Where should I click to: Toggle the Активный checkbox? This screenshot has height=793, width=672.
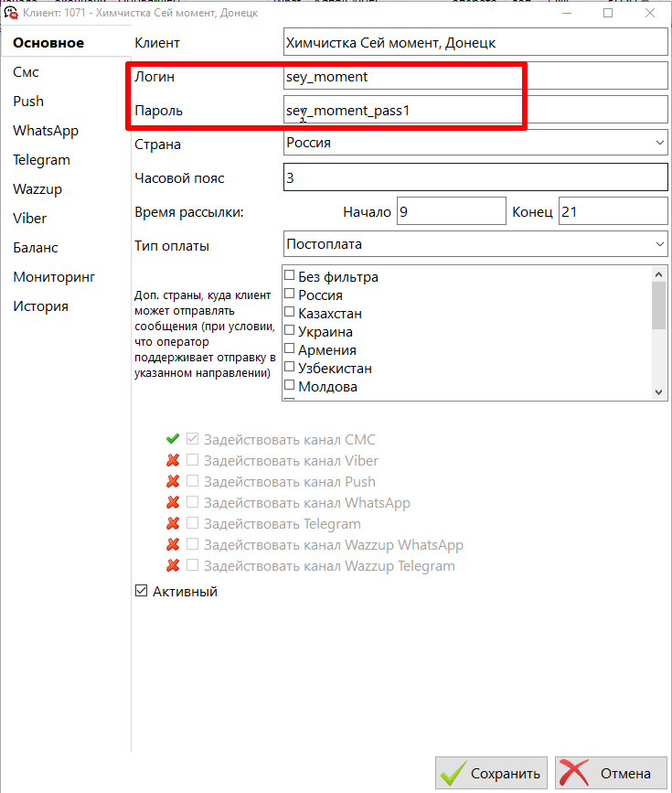[141, 592]
